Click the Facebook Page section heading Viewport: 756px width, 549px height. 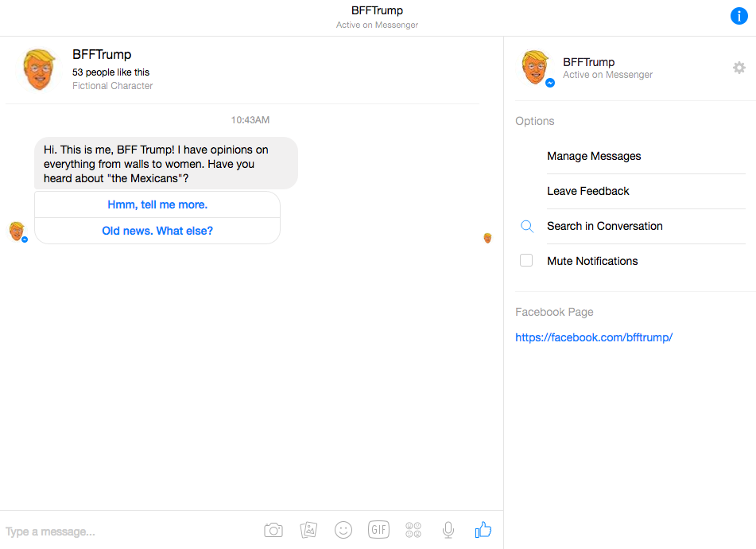point(554,312)
